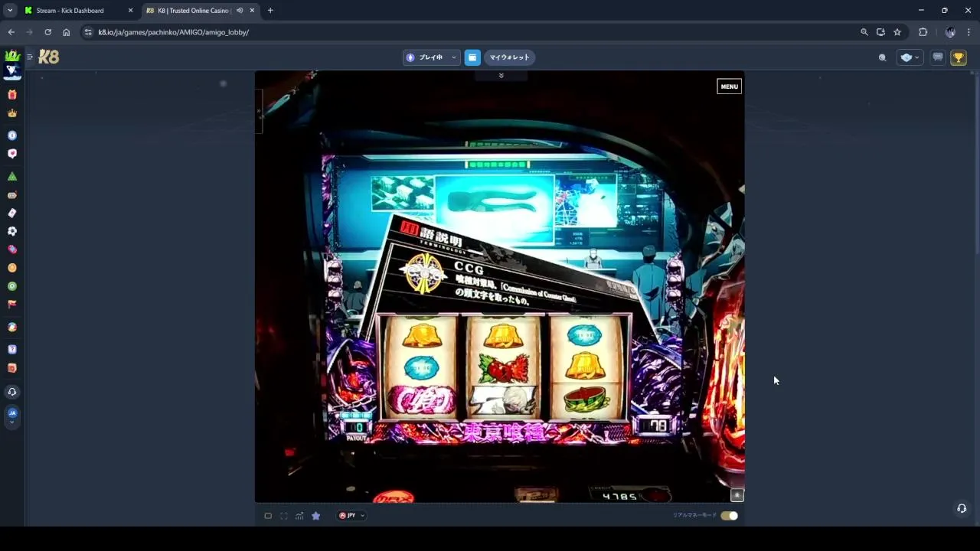The height and width of the screenshot is (551, 980).
Task: Open the Chrome profile avatar
Action: click(x=950, y=32)
